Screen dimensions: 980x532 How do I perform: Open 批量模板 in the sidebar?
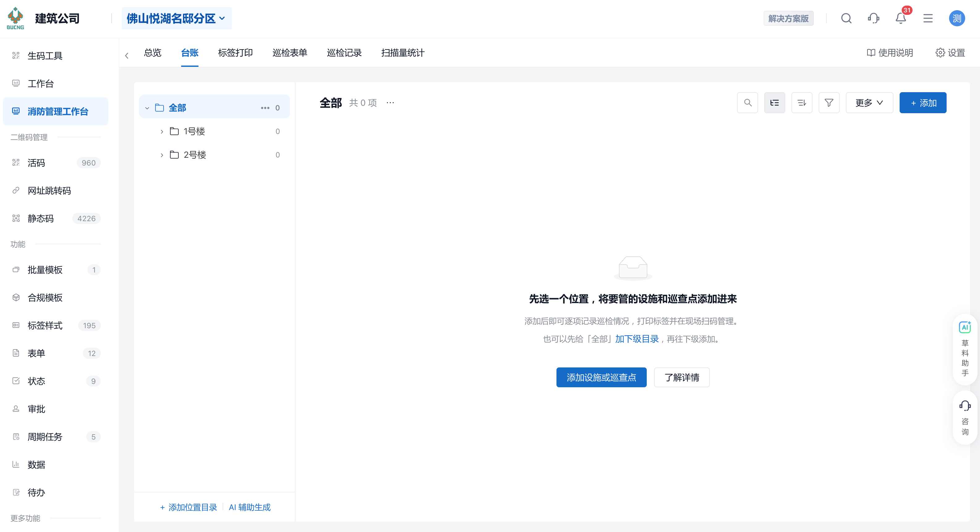pyautogui.click(x=56, y=270)
